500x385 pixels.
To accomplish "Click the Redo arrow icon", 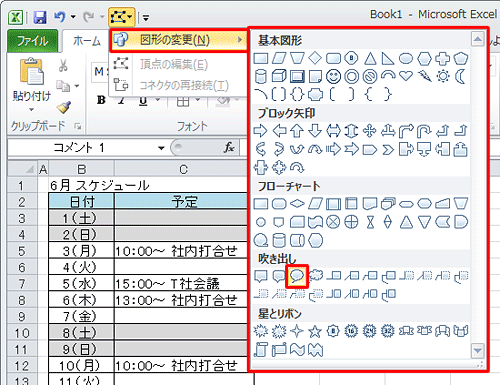I will coord(89,17).
